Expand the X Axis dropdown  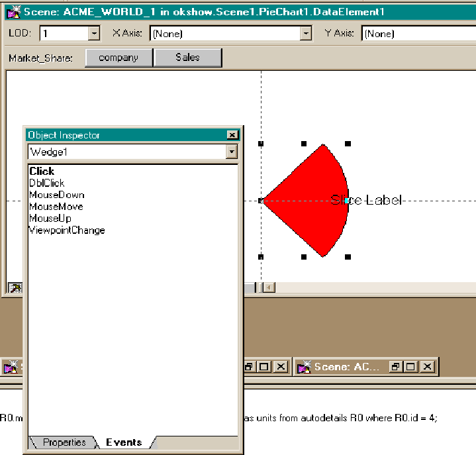click(305, 33)
